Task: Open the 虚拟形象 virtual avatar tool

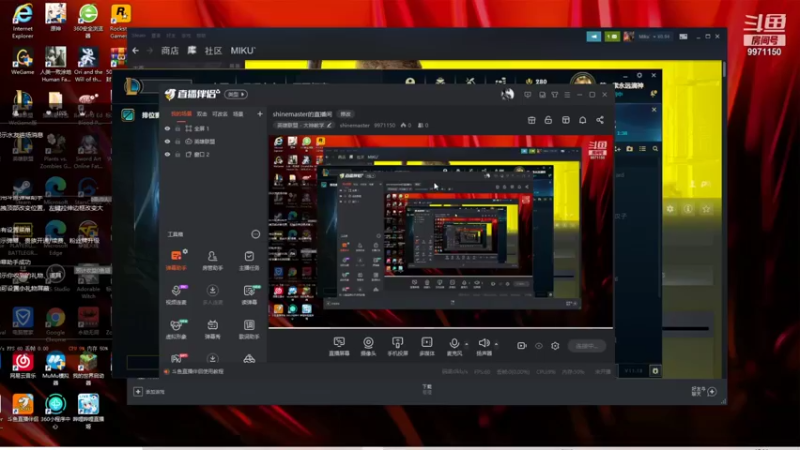Action: [x=177, y=329]
